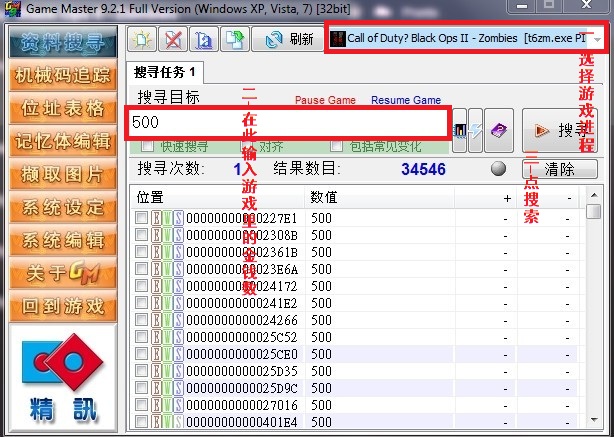Enable the 快速搜寻 quick search checkbox

[148, 146]
